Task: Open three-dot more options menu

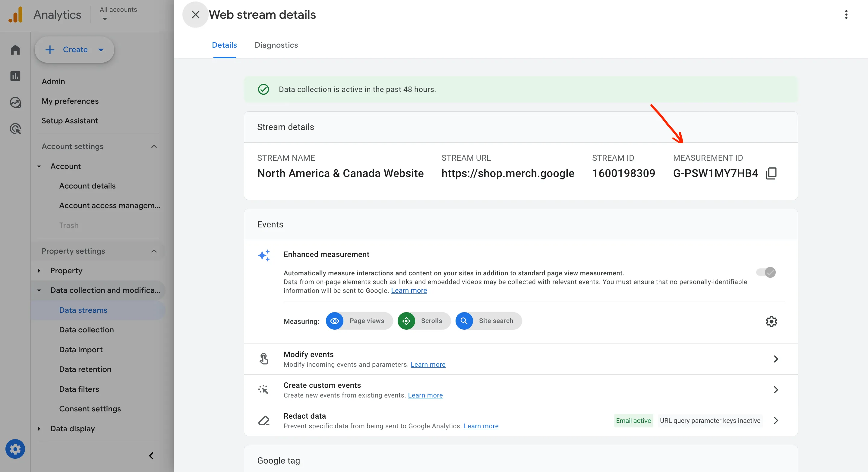Action: (846, 14)
